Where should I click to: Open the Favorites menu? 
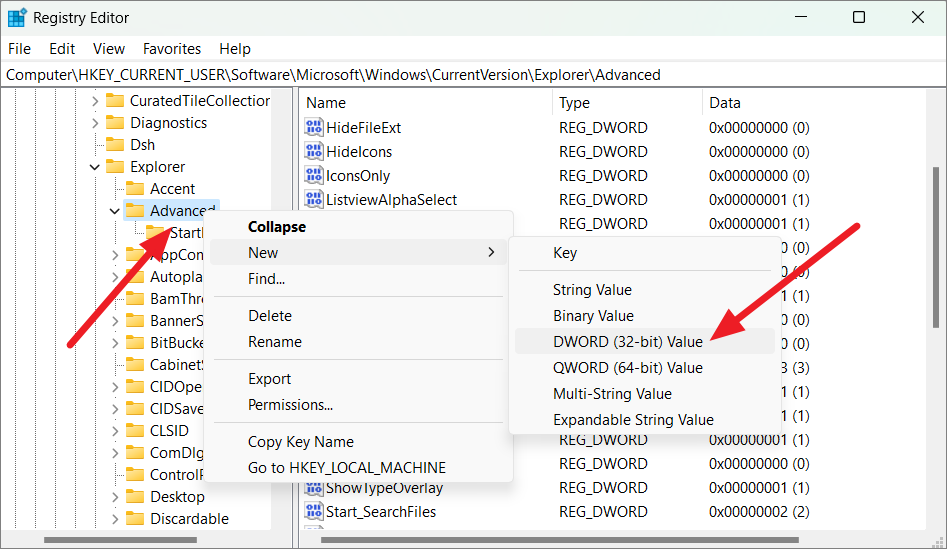[172, 49]
